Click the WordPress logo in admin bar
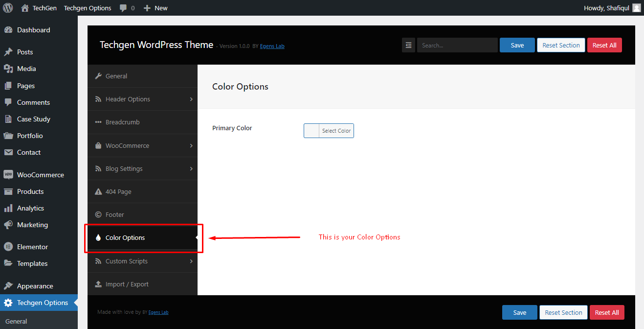The width and height of the screenshot is (644, 329). 8,8
